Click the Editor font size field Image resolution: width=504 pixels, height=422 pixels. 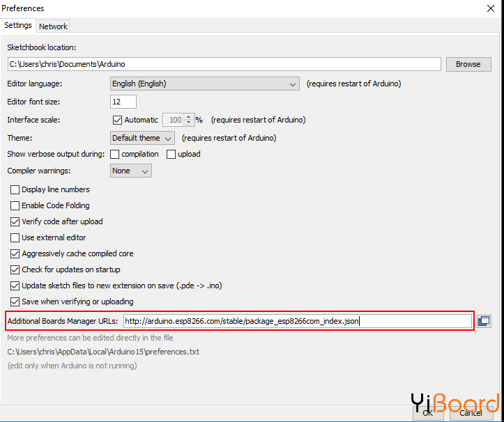[x=123, y=102]
